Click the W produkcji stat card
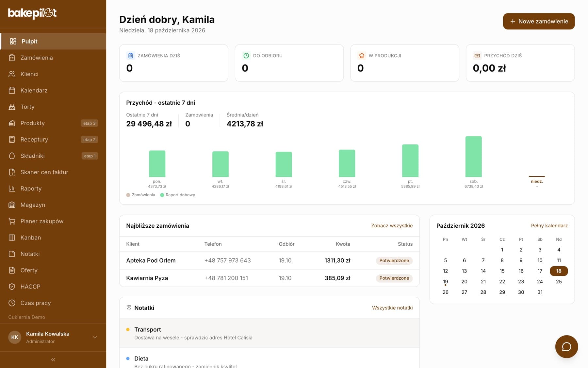This screenshot has height=368, width=588. point(405,63)
